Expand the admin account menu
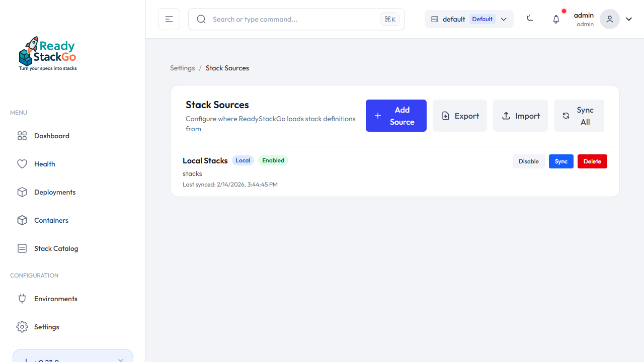 click(628, 19)
